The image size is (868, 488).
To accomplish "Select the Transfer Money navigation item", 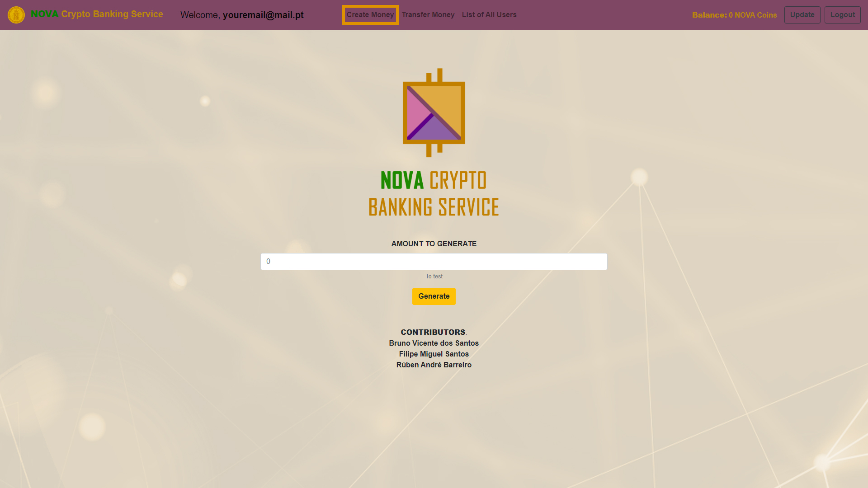I will pos(428,14).
